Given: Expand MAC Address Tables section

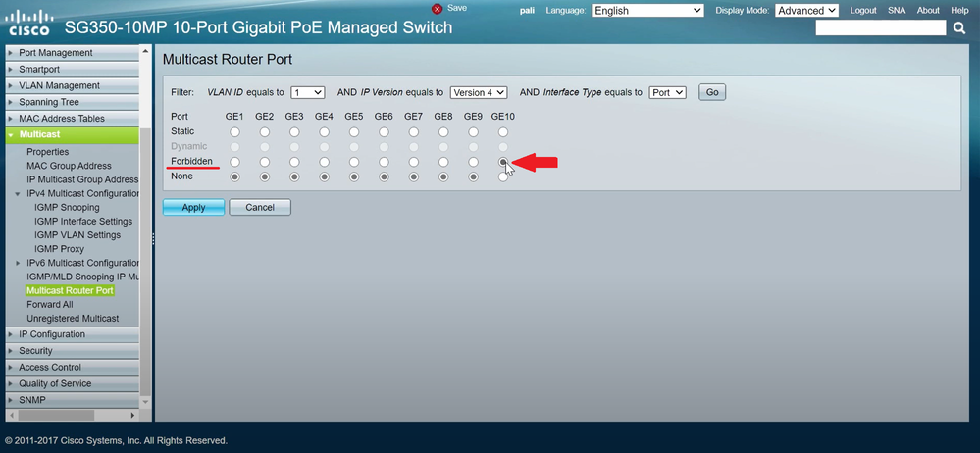Looking at the screenshot, I should pos(73,118).
